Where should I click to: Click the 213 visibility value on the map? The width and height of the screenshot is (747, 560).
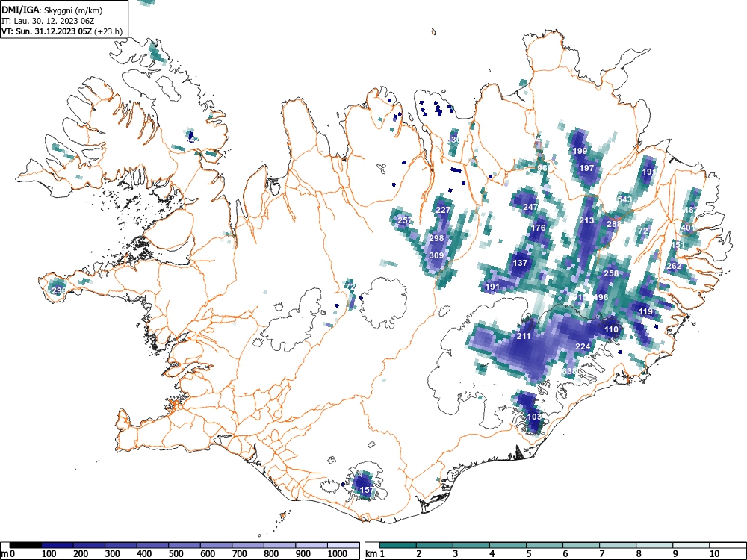(586, 220)
